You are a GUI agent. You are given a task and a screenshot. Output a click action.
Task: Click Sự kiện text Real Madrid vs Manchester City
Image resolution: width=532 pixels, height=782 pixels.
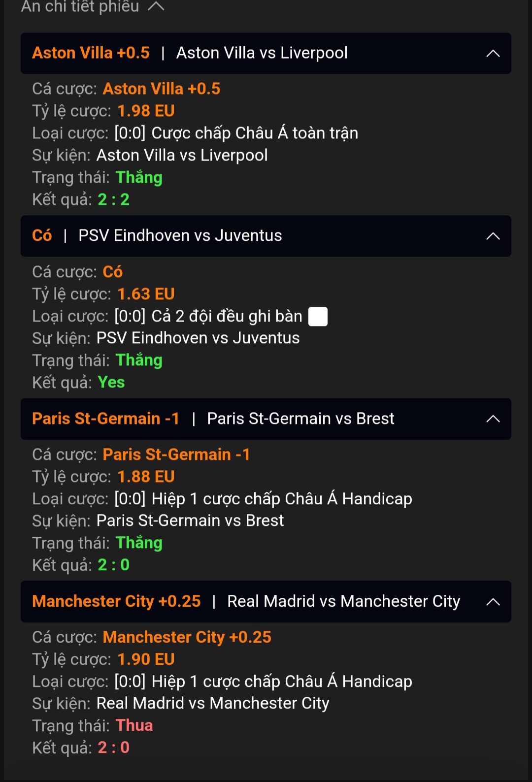coord(212,703)
